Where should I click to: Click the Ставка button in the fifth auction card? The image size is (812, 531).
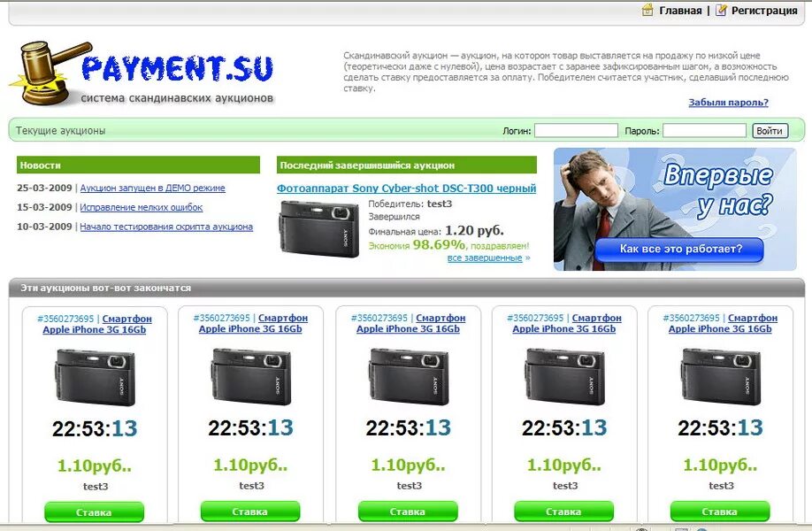click(720, 512)
